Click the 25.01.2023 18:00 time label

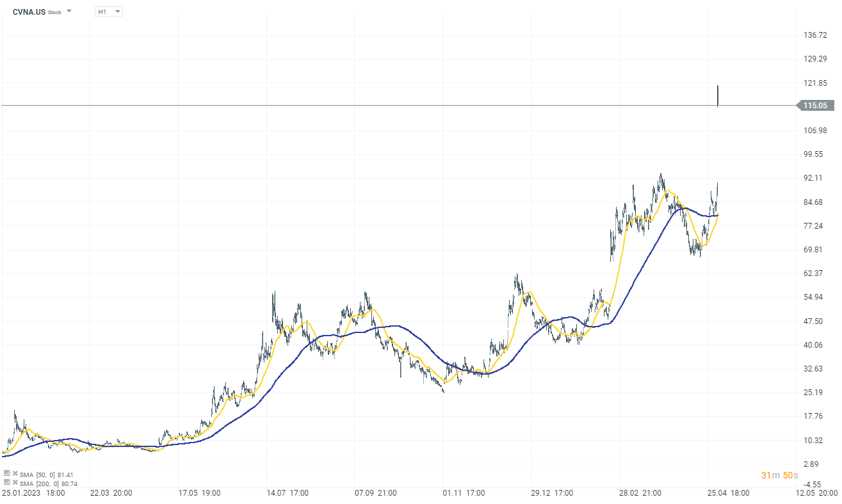pos(33,493)
